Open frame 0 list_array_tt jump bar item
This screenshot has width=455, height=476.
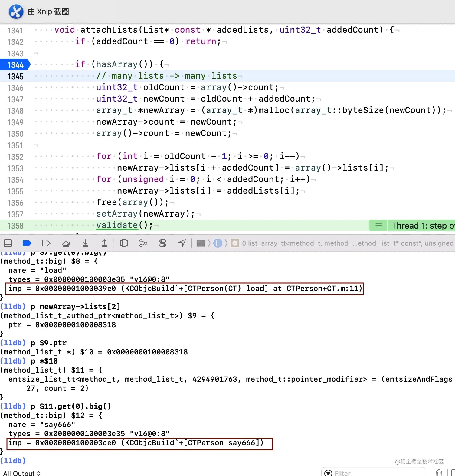pos(348,243)
